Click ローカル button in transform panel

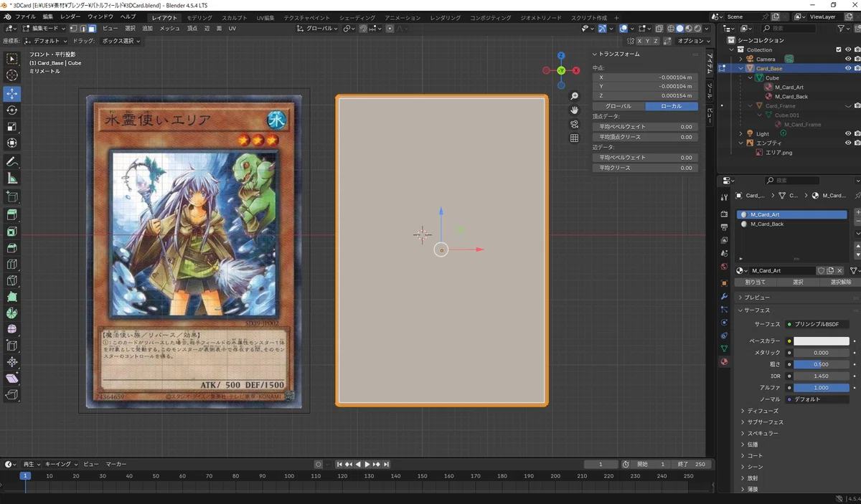pos(672,106)
